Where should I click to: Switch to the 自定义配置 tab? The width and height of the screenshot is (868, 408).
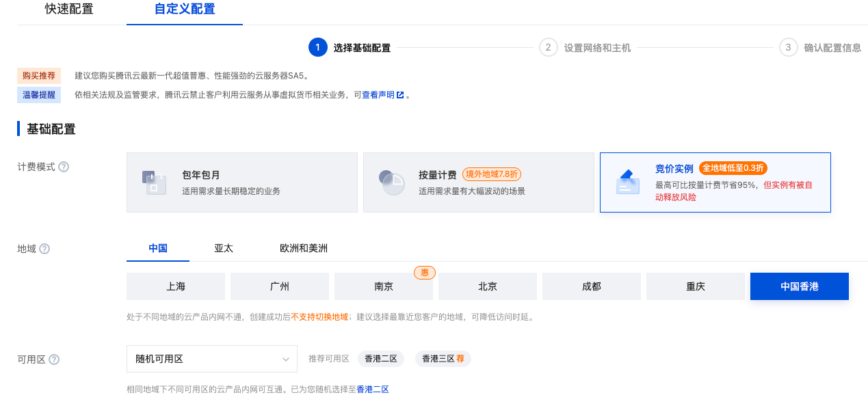185,10
